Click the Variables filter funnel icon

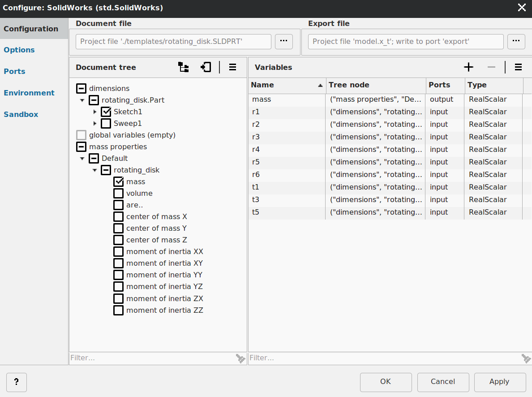coord(526,358)
